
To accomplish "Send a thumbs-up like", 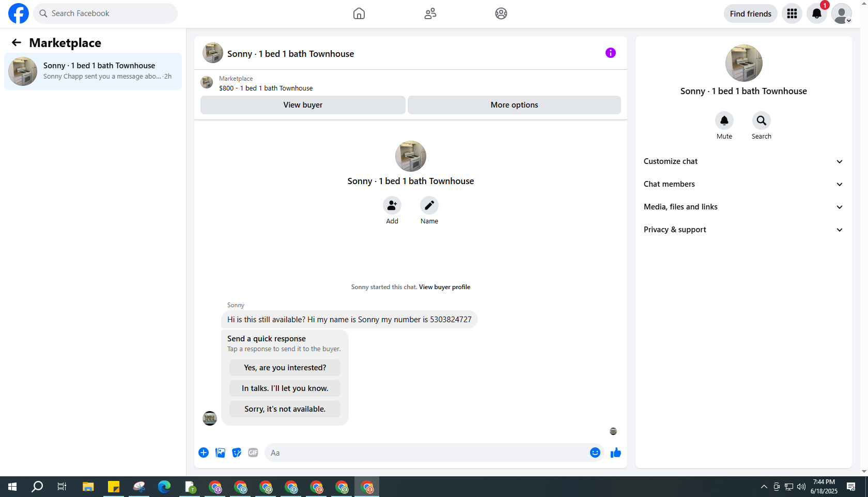I will (x=616, y=453).
